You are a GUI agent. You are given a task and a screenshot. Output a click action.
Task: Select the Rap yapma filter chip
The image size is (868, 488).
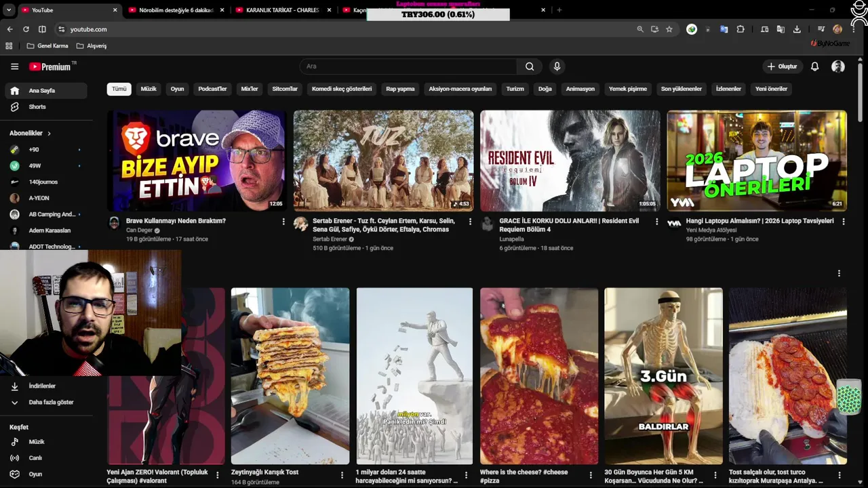click(x=400, y=89)
